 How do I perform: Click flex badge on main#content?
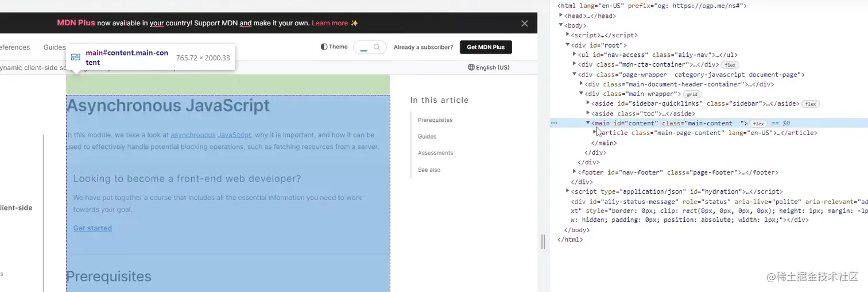pos(758,124)
